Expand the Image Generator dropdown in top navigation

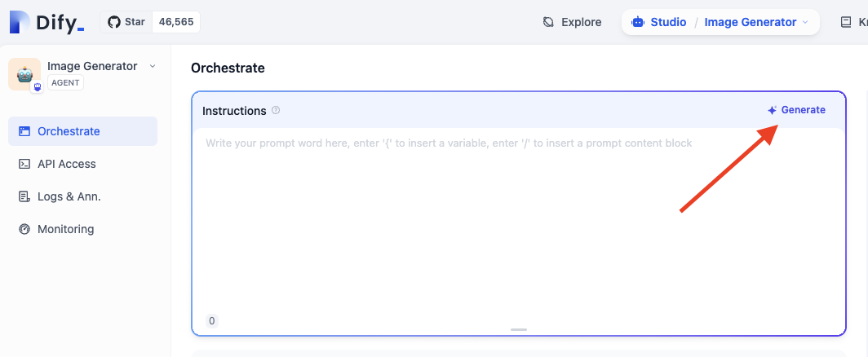coord(805,22)
